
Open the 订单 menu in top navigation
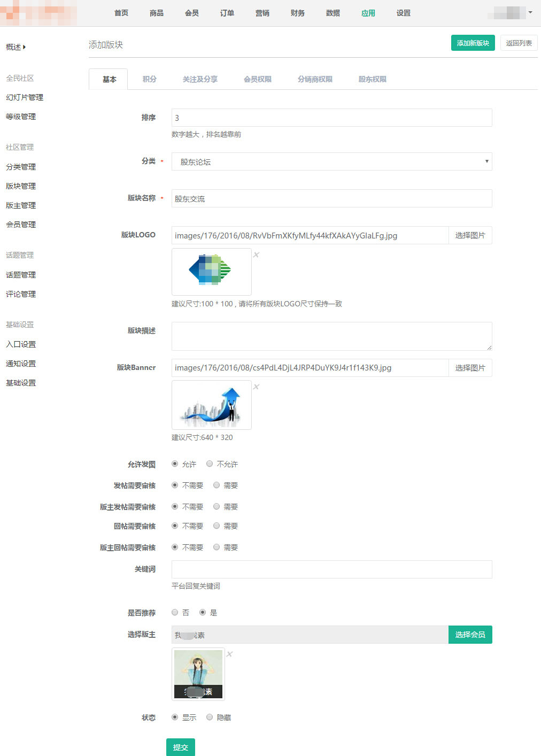coord(227,13)
